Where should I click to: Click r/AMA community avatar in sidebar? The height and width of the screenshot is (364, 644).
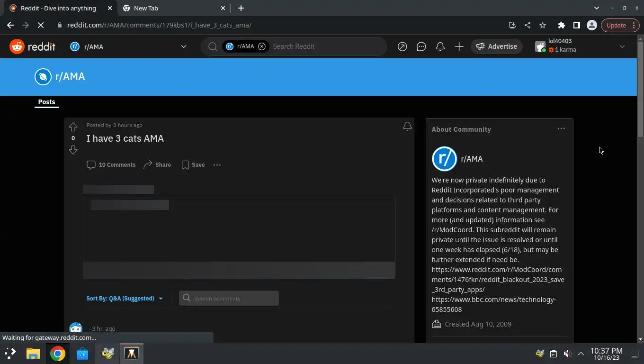[444, 159]
